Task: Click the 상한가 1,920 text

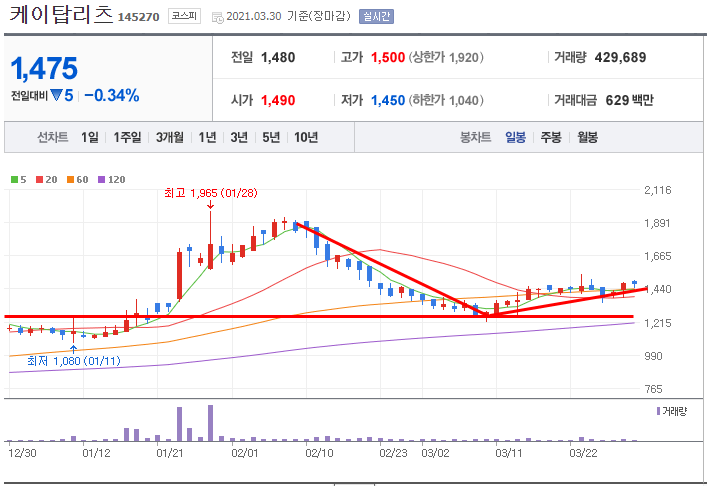Action: [x=446, y=58]
